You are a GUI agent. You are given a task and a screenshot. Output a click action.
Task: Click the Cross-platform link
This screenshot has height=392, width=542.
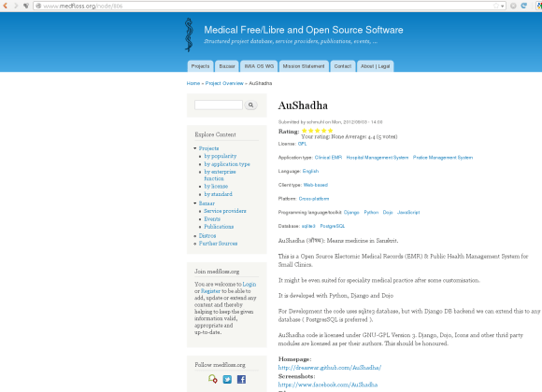point(314,199)
